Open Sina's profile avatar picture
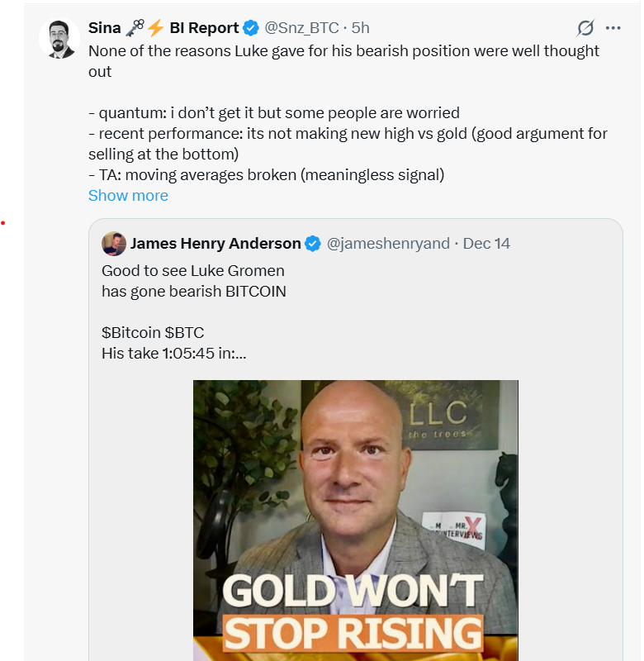This screenshot has height=661, width=644. pyautogui.click(x=59, y=38)
